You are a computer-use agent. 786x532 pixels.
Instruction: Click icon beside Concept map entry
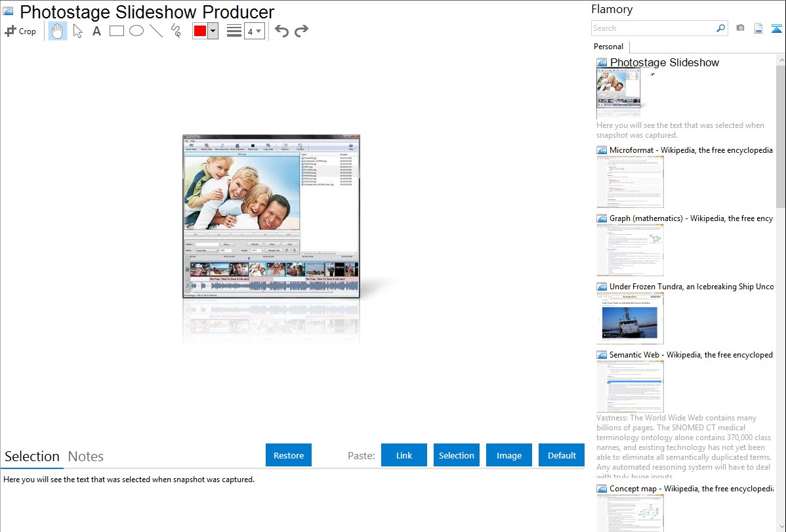click(602, 489)
